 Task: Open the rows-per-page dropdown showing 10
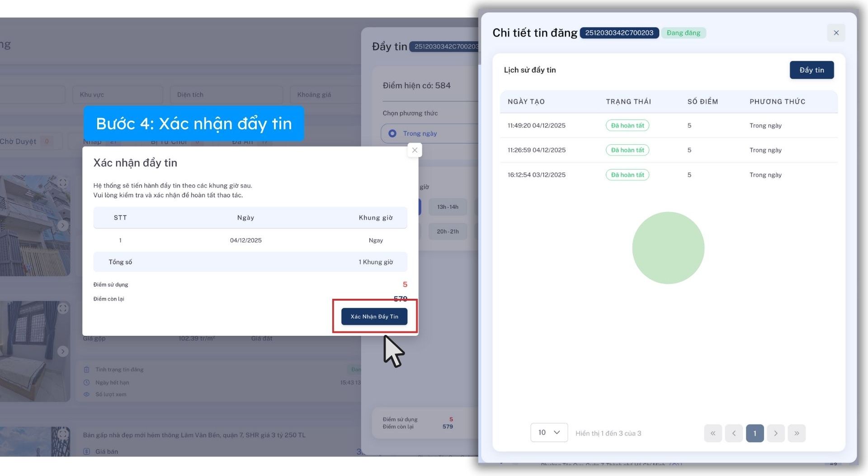tap(548, 433)
